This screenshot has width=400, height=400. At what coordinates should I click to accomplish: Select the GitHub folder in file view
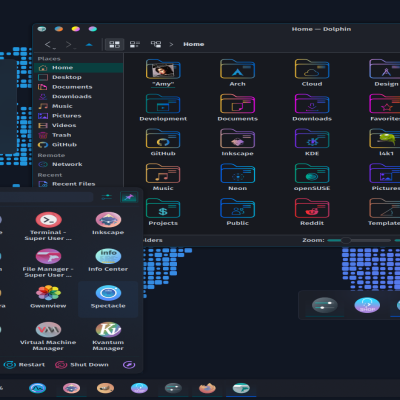pyautogui.click(x=163, y=142)
